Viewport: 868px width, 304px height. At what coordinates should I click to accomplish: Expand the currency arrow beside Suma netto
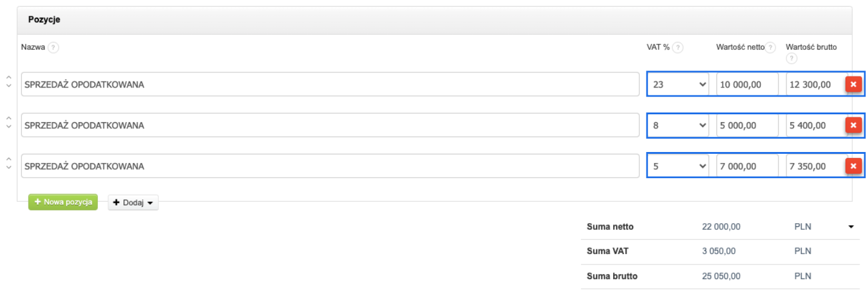[850, 227]
